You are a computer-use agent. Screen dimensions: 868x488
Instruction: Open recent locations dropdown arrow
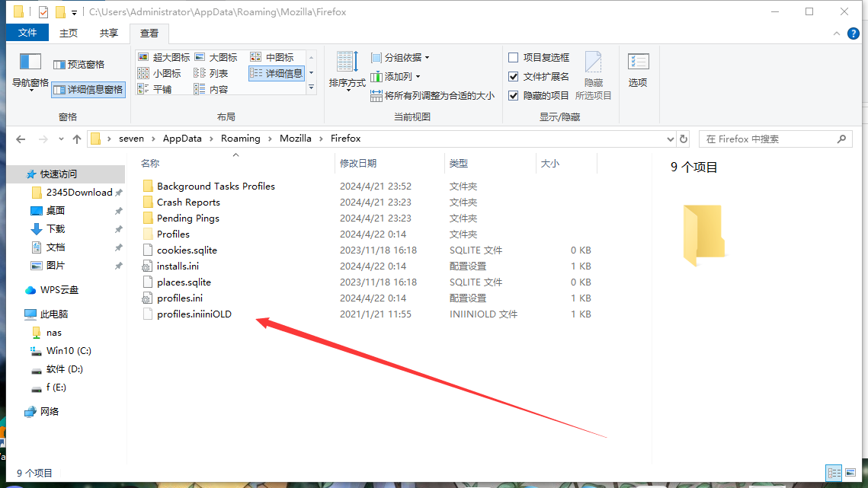(x=61, y=139)
